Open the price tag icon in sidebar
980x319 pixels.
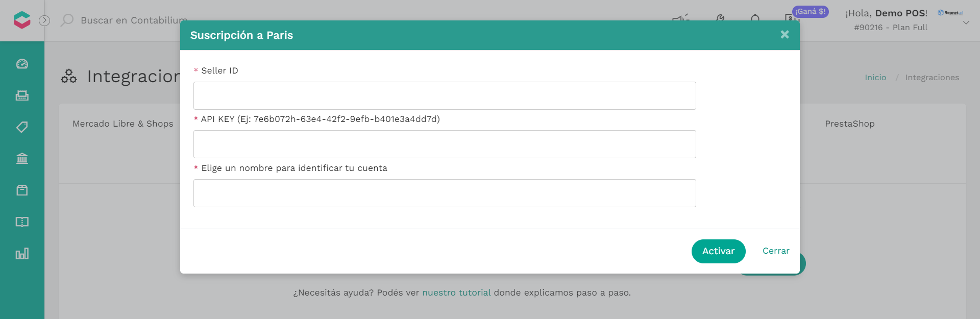coord(22,127)
